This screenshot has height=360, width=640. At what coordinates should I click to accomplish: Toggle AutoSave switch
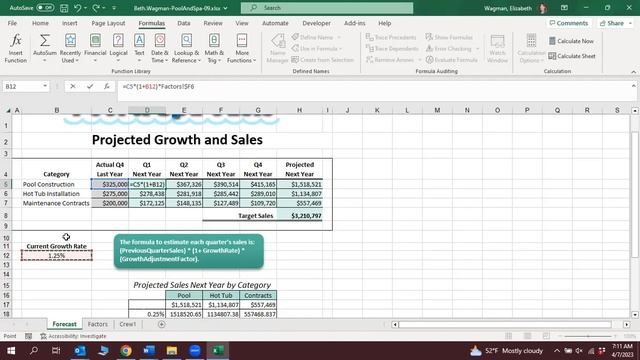pyautogui.click(x=44, y=8)
